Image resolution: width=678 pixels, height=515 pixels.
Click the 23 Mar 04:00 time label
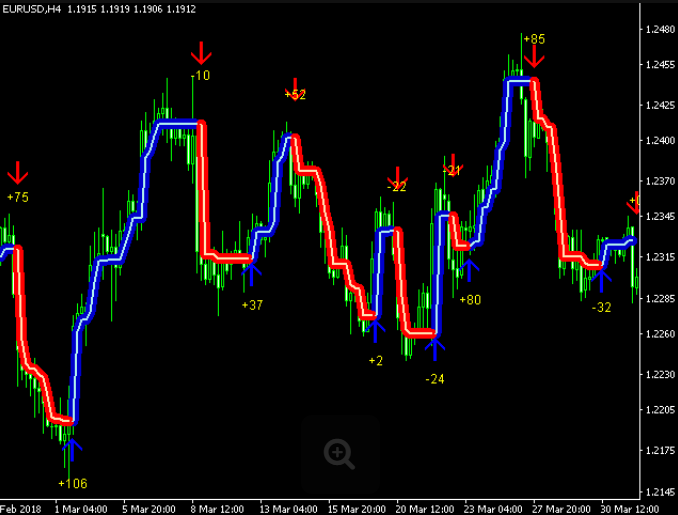(493, 509)
